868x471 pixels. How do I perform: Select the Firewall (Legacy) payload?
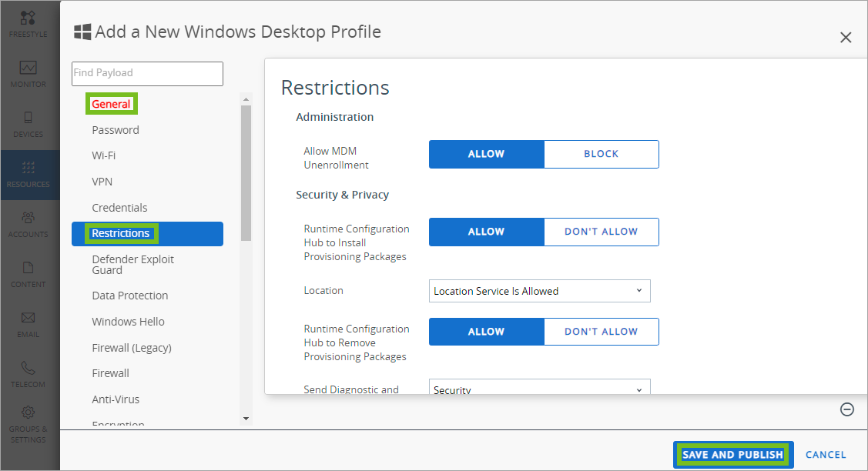pyautogui.click(x=132, y=348)
